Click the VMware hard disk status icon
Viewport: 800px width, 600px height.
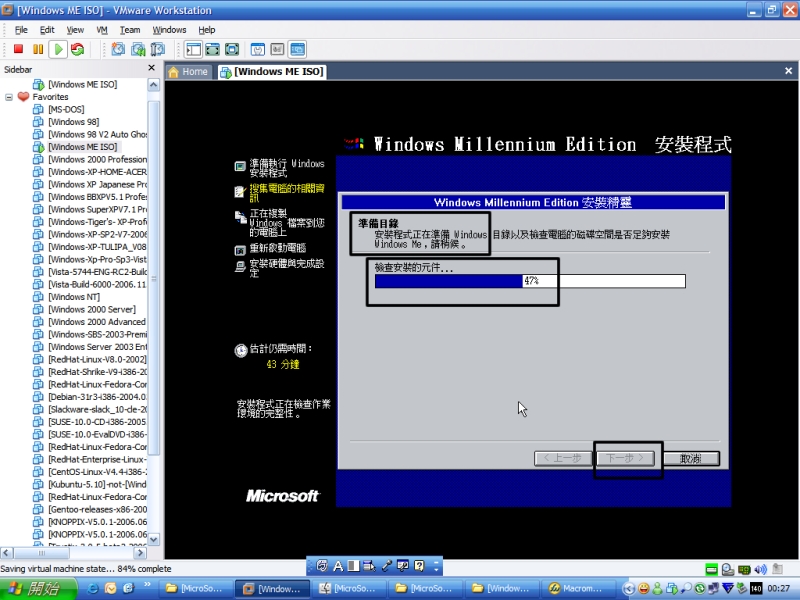click(x=711, y=569)
